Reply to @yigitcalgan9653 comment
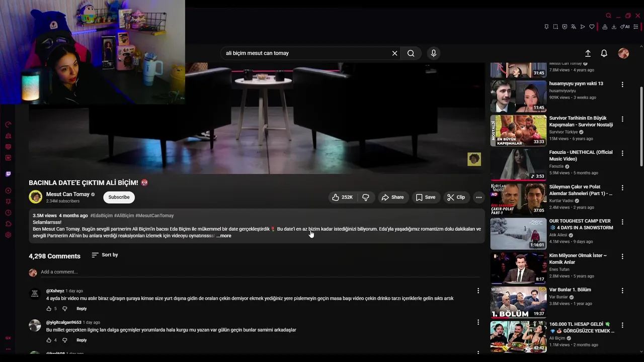The image size is (644, 362). [x=82, y=340]
